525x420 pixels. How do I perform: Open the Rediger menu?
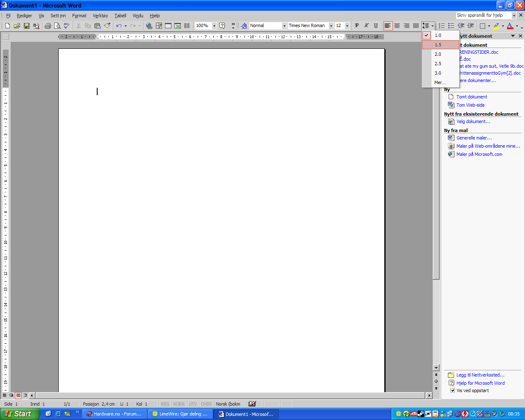24,16
